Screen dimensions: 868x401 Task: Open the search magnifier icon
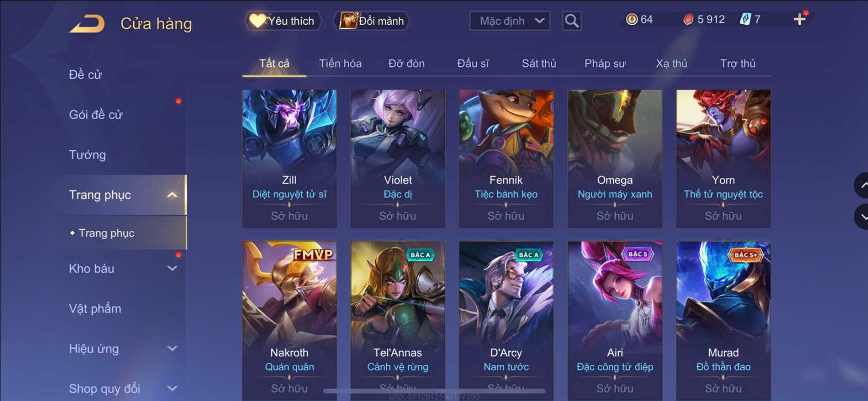pos(571,21)
